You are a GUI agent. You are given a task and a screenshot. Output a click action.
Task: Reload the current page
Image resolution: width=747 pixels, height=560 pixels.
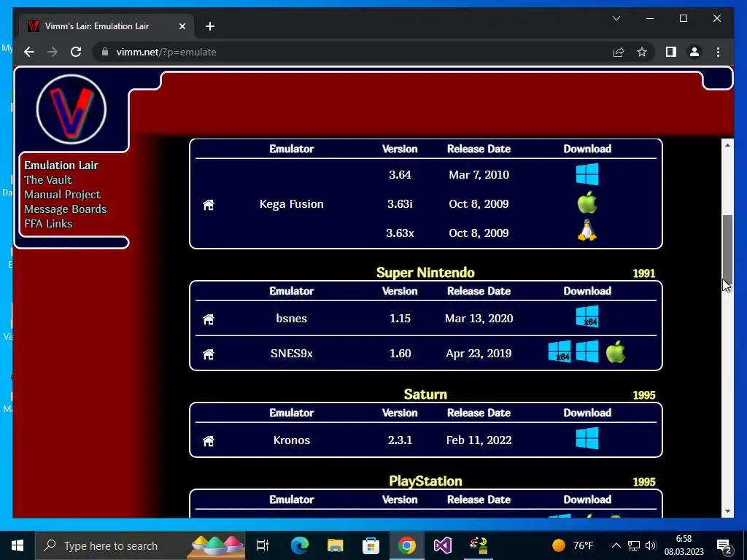click(x=76, y=52)
